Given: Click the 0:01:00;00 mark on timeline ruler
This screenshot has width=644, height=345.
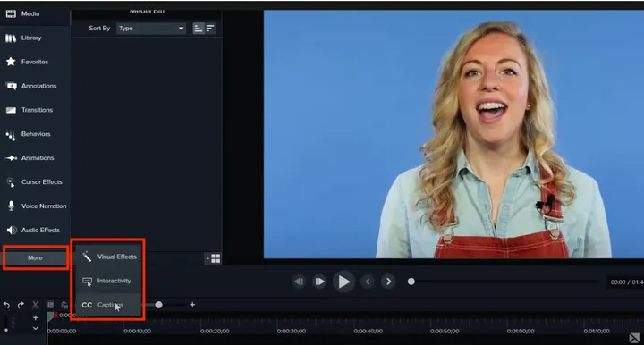Looking at the screenshot, I should pyautogui.click(x=521, y=331).
